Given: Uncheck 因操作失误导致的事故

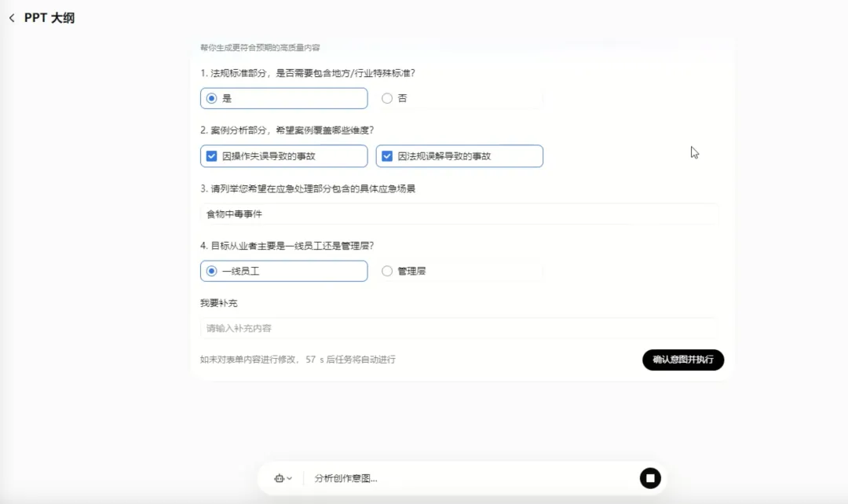Looking at the screenshot, I should pos(284,155).
